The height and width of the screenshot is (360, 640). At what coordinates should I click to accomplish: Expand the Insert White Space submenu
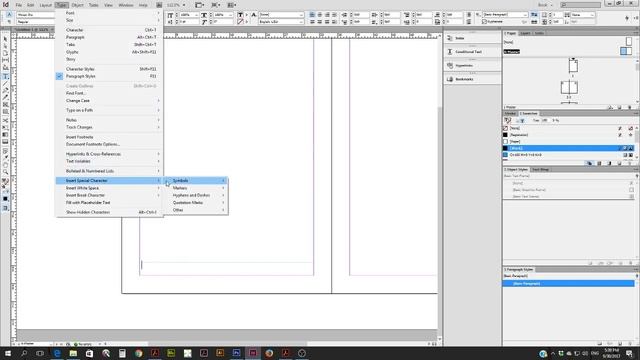109,188
